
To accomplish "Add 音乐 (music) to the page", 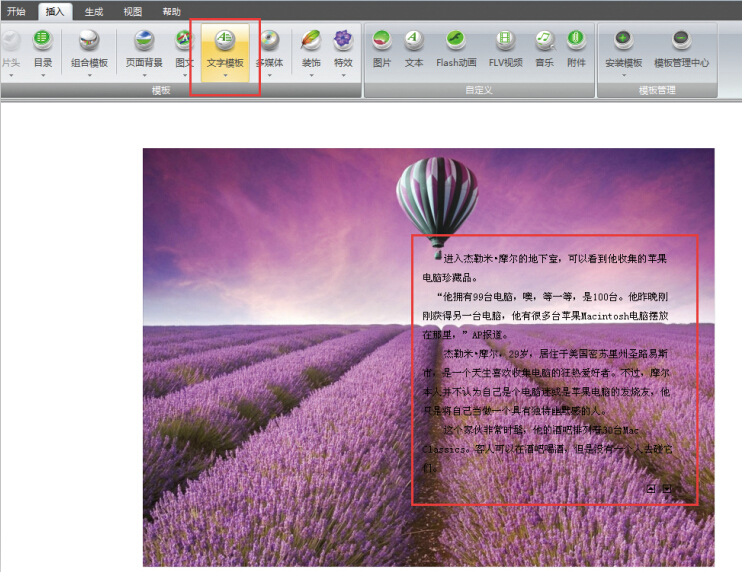I will point(543,41).
